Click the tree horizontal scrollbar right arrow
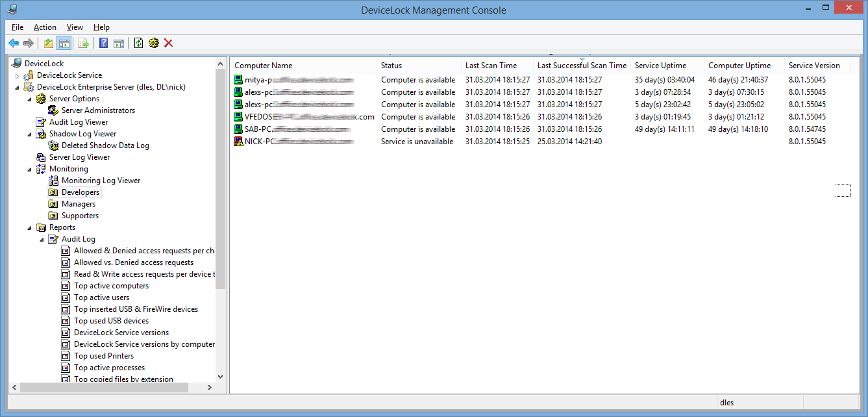868x417 pixels. [209, 387]
